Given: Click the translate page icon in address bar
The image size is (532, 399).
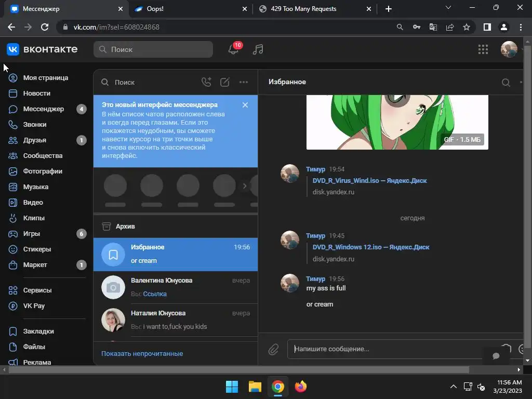Looking at the screenshot, I should tap(433, 27).
